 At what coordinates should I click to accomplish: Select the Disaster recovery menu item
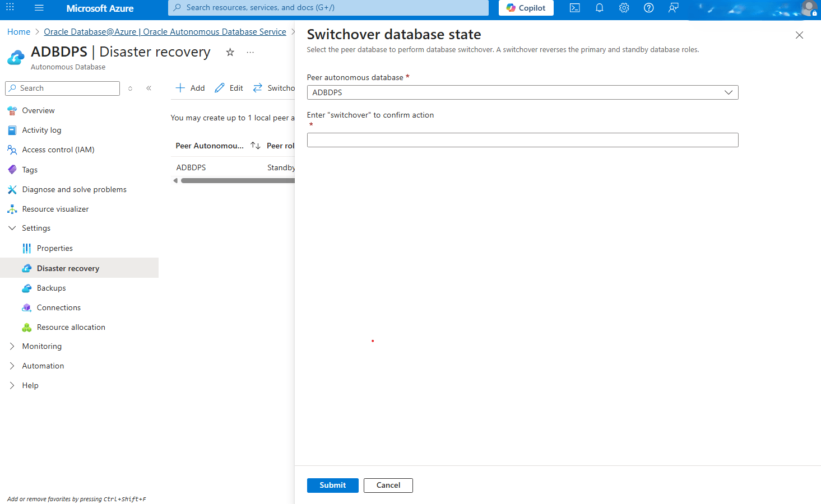tap(67, 268)
